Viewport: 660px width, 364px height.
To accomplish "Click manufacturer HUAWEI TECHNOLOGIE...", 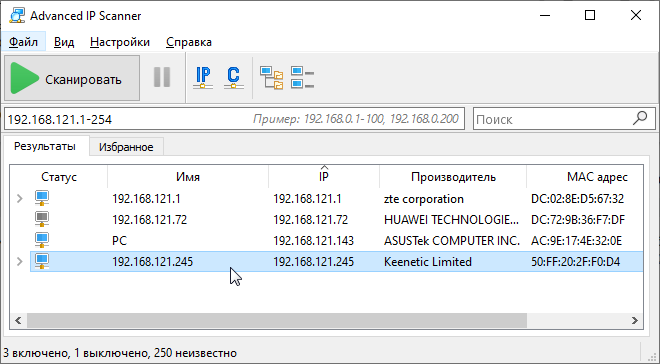I will [452, 220].
